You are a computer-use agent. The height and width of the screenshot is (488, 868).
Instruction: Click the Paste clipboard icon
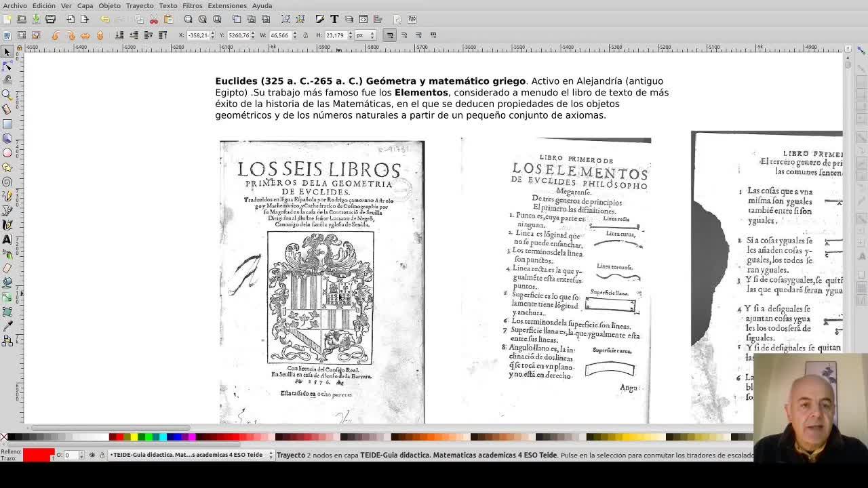(168, 19)
